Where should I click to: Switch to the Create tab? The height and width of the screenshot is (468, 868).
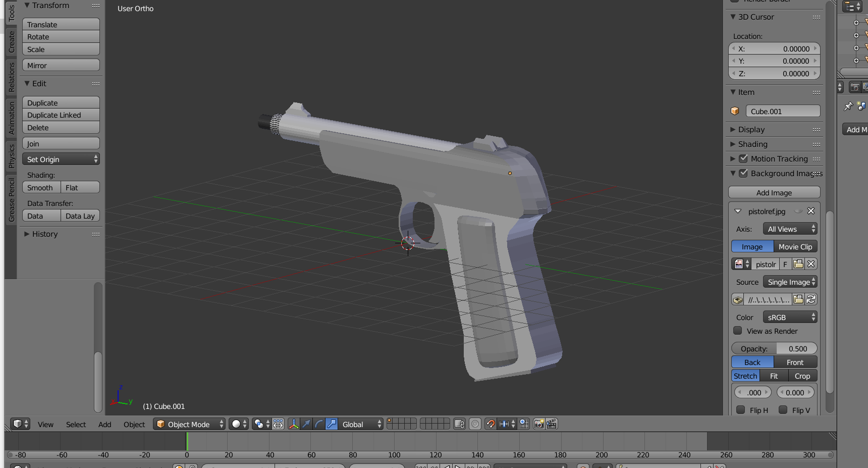click(x=12, y=41)
